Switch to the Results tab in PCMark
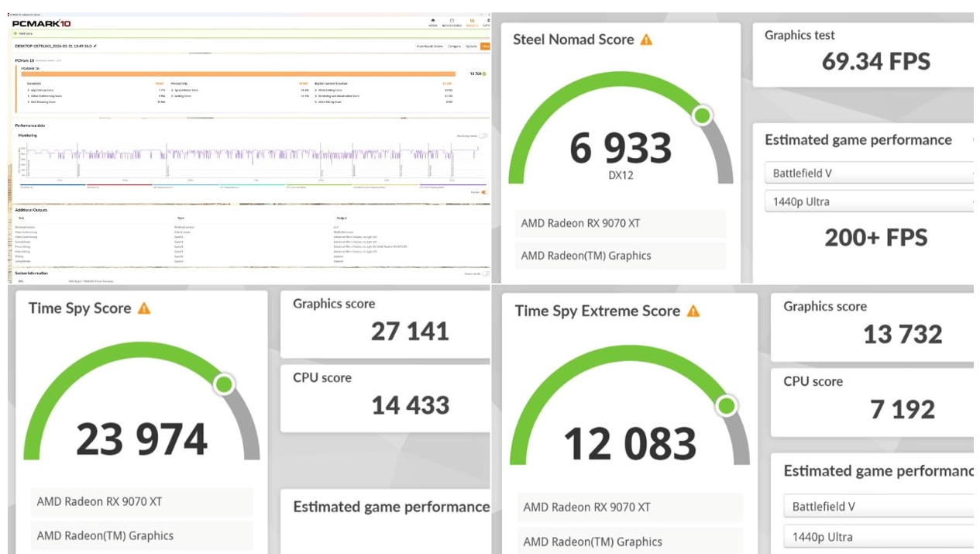Screen dimensions: 980x554 (471, 22)
